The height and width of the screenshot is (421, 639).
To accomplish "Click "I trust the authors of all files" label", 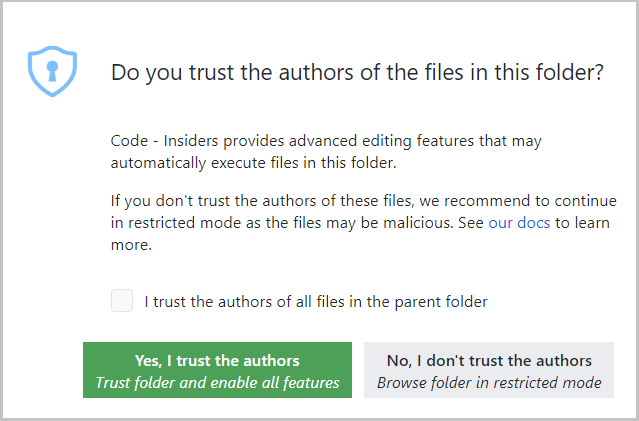I will (x=316, y=300).
